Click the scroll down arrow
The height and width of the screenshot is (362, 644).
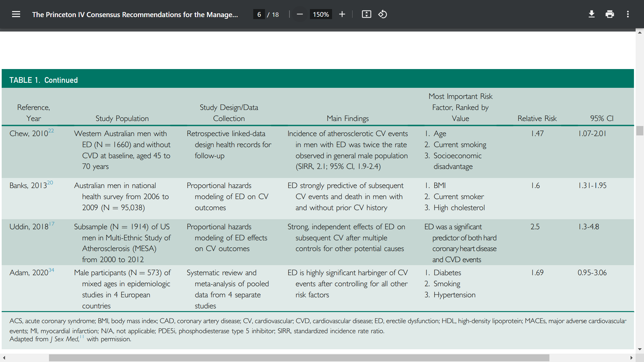click(640, 349)
